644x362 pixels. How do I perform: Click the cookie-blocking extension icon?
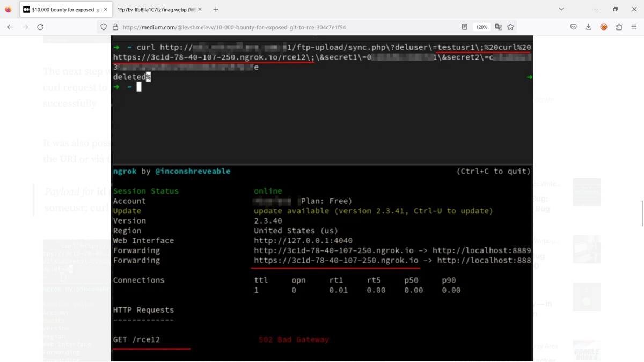(x=604, y=27)
